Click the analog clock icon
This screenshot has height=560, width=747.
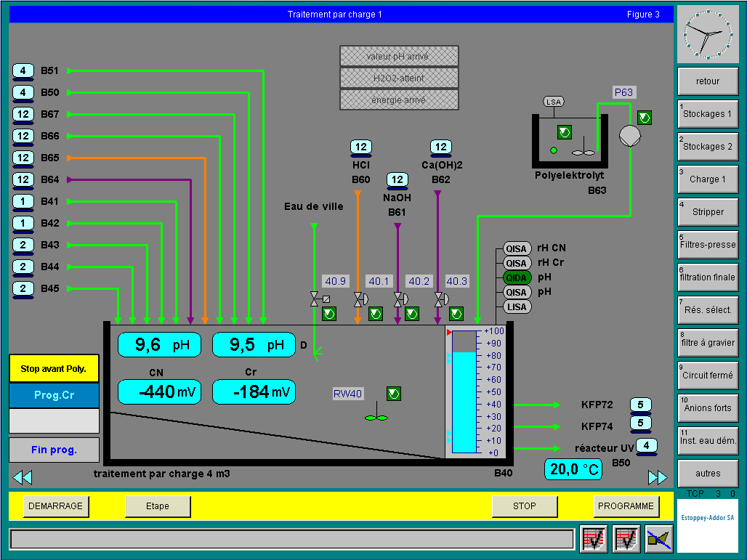point(707,34)
